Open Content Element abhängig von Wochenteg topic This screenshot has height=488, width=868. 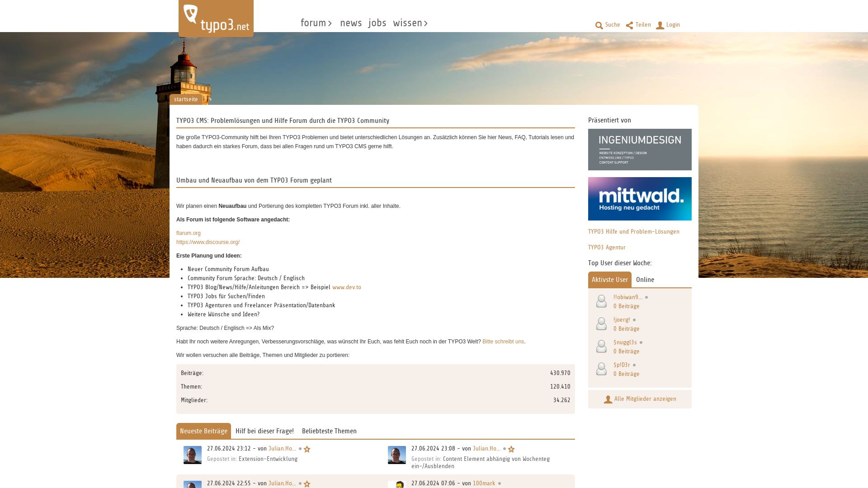click(x=481, y=463)
